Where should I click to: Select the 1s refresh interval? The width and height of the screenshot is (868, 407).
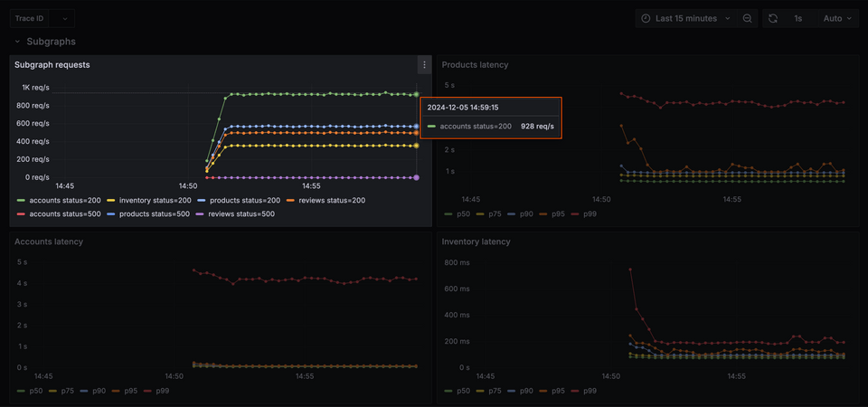pyautogui.click(x=797, y=19)
